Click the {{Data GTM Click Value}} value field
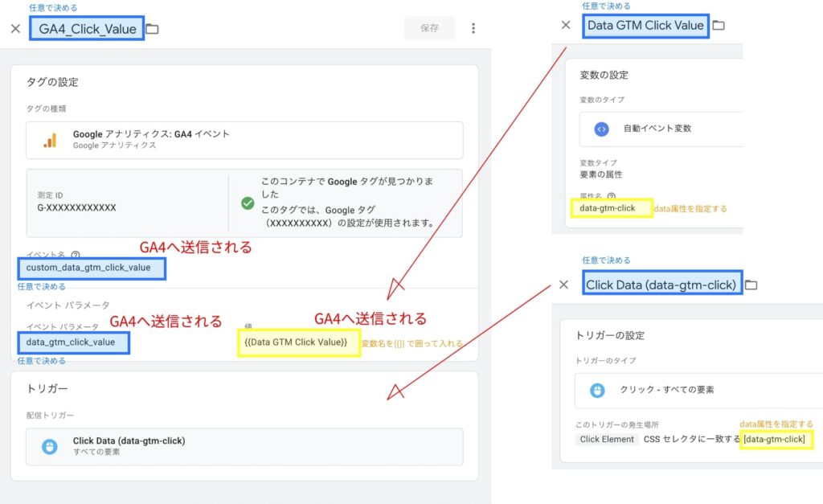Viewport: 823px width, 504px height. (298, 342)
